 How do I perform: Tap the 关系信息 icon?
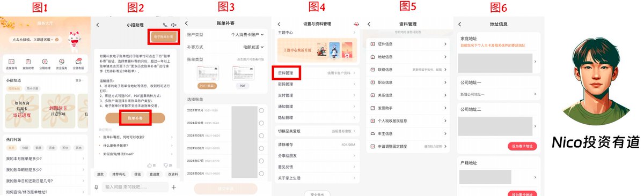click(x=373, y=95)
